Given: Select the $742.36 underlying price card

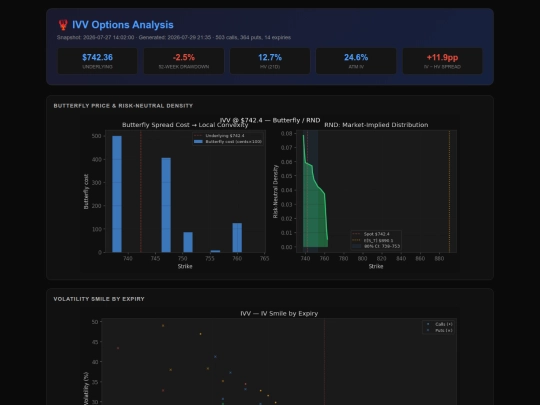Looking at the screenshot, I should (x=97, y=61).
